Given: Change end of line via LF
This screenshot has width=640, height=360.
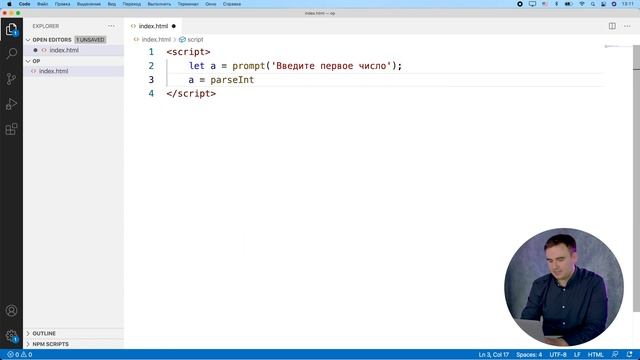Looking at the screenshot, I should [577, 354].
